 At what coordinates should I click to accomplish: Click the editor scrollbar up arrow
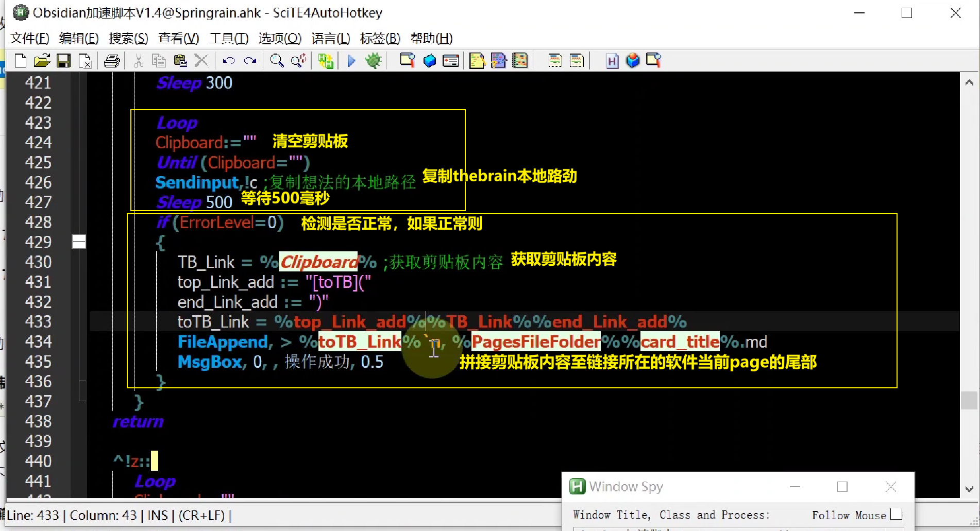tap(969, 82)
